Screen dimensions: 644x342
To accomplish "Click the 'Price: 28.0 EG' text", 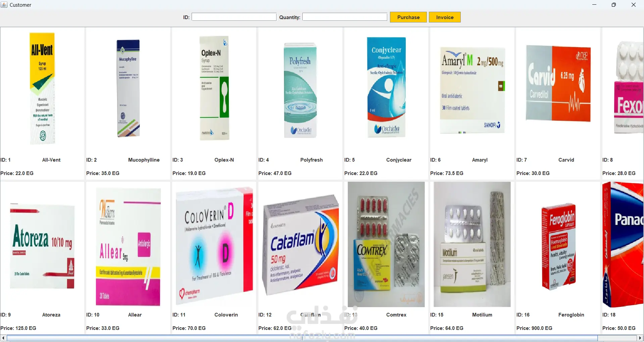I will coord(619,173).
